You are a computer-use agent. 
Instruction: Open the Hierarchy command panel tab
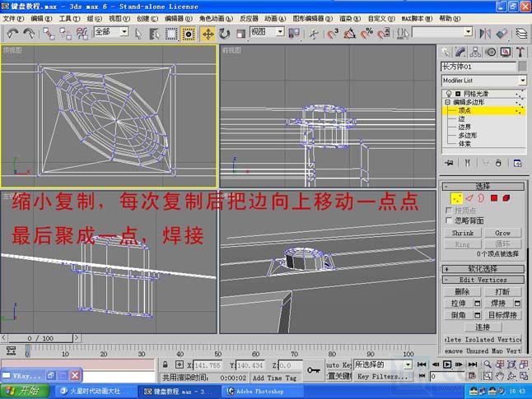477,52
